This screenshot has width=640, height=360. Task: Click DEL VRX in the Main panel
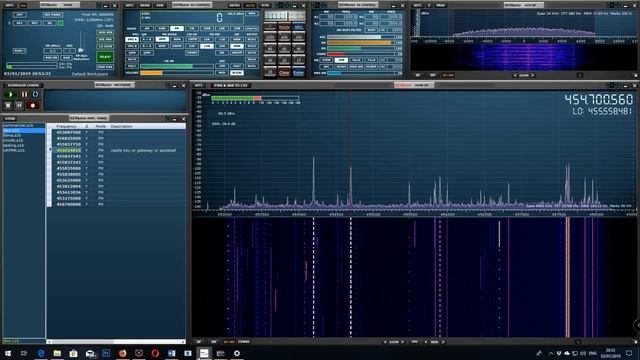click(105, 39)
